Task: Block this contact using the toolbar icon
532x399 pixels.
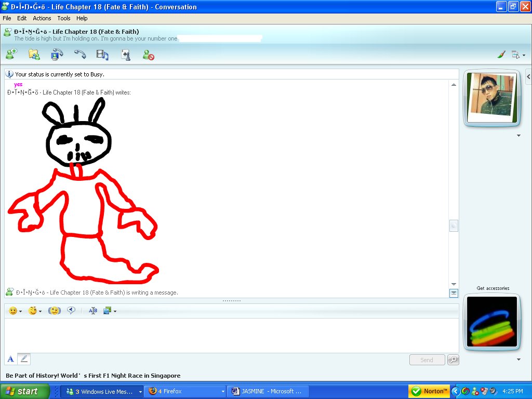Action: pos(148,55)
